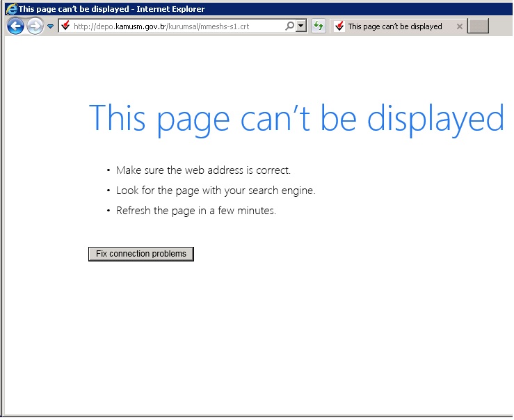Click the site favicon in the address bar

(x=65, y=26)
